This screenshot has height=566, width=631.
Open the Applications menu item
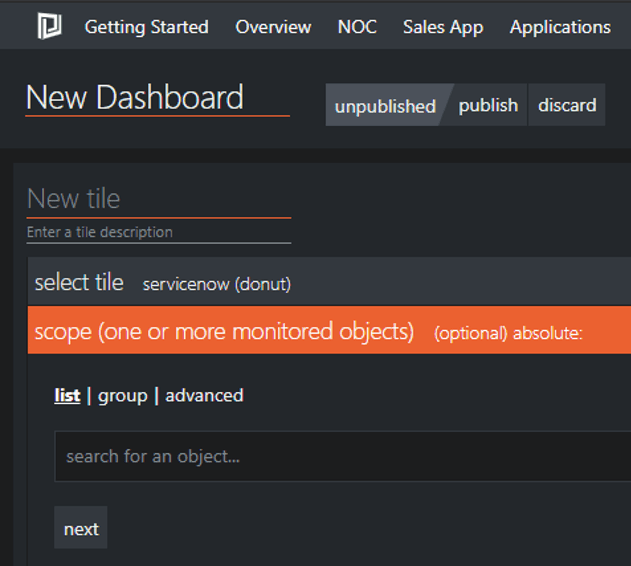pyautogui.click(x=560, y=27)
